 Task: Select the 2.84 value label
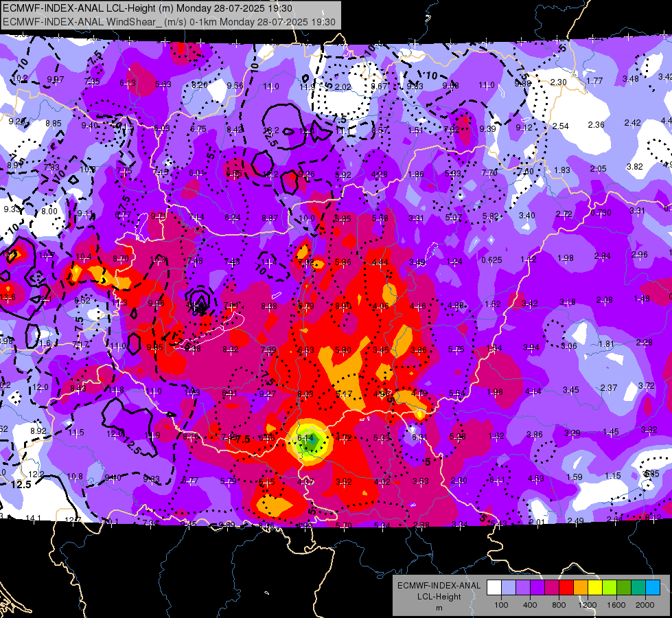(603, 255)
